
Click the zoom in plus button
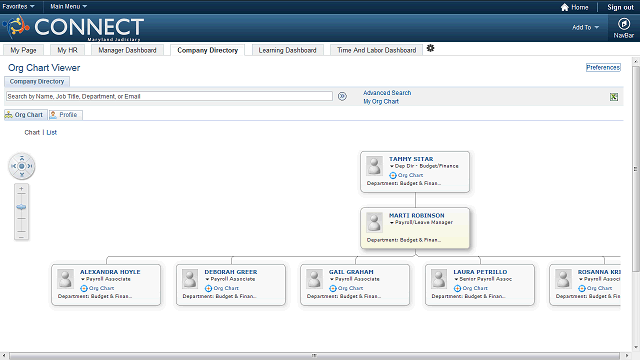pyautogui.click(x=21, y=189)
